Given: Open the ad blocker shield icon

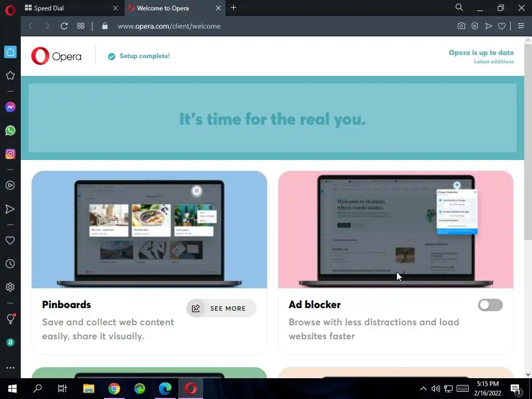Looking at the screenshot, I should (475, 26).
